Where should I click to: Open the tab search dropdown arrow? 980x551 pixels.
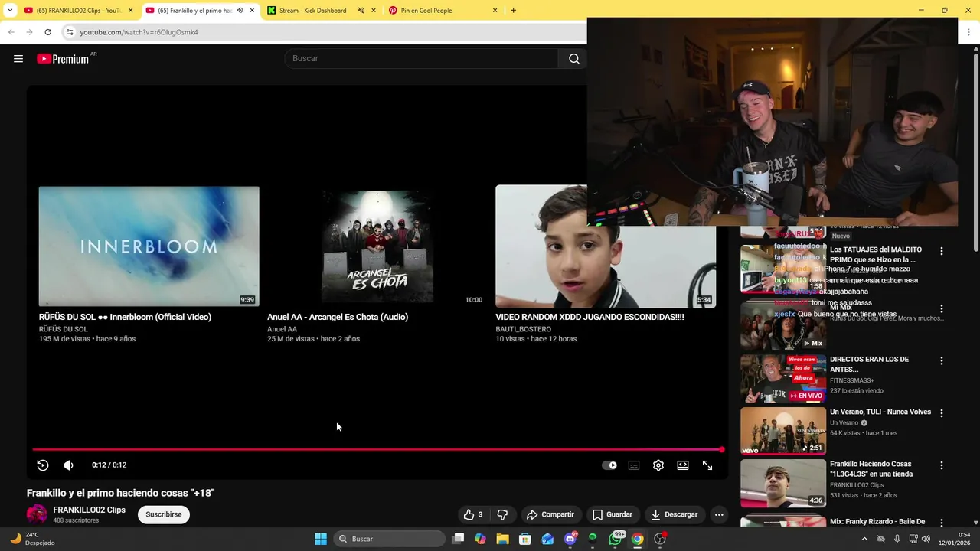click(x=10, y=11)
